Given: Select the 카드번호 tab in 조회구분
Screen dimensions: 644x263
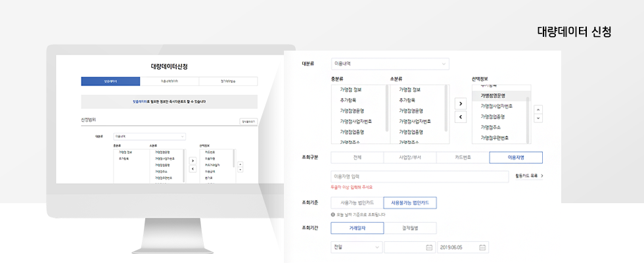Looking at the screenshot, I should tap(463, 157).
